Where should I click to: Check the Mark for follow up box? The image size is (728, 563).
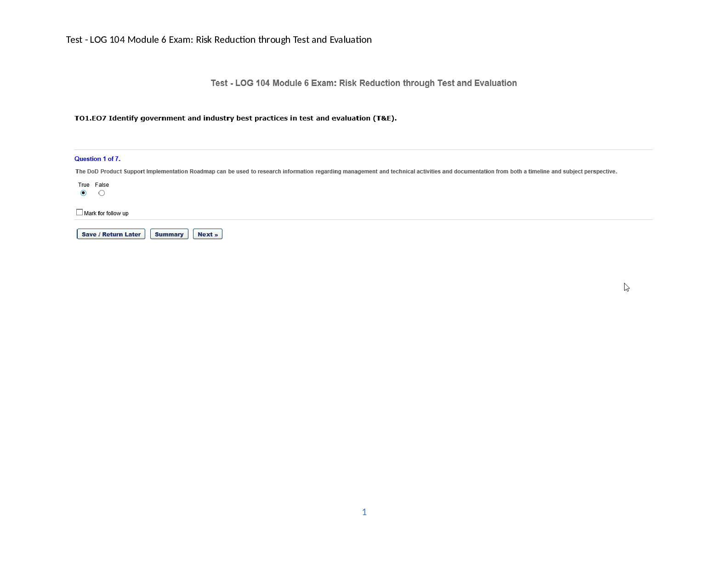point(80,212)
